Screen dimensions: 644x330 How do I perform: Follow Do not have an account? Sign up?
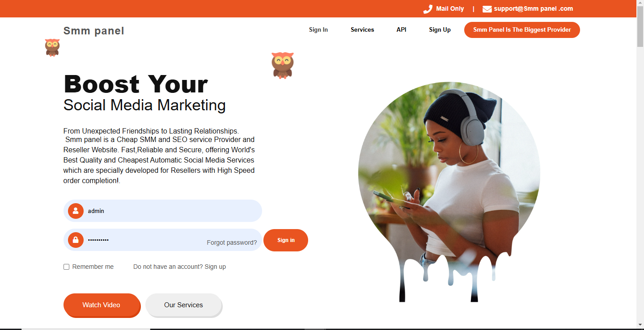(x=179, y=267)
